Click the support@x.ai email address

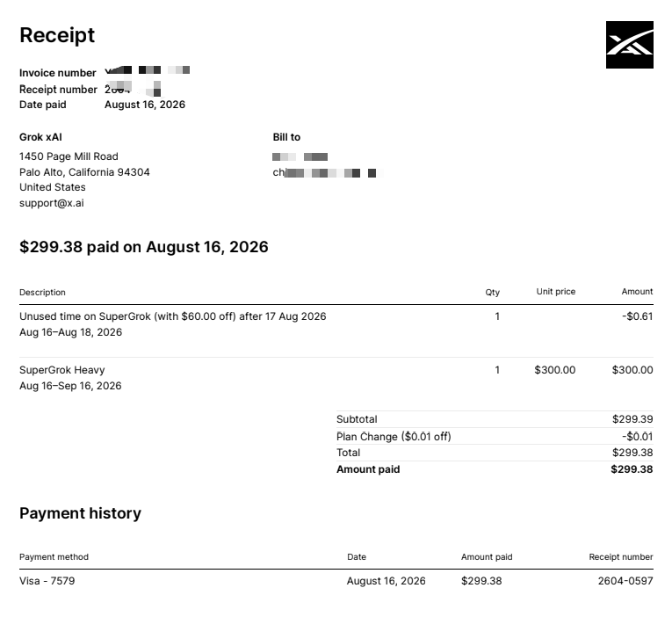tap(52, 203)
